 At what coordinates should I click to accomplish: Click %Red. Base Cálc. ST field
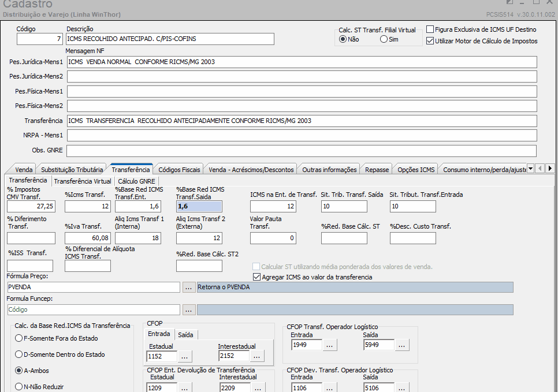click(344, 238)
